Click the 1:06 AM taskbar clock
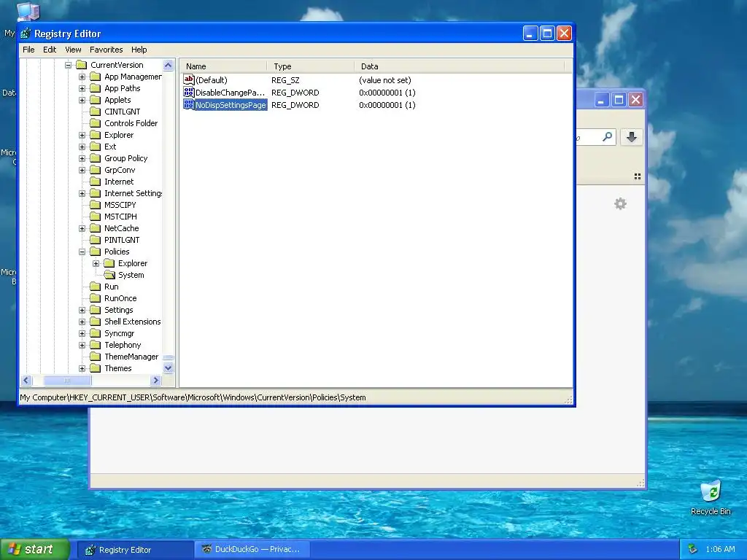Screen dimensions: 747x560 pos(720,549)
